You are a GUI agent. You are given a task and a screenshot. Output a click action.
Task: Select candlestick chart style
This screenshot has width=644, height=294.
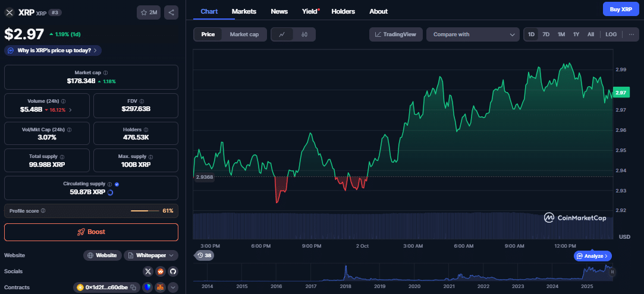[x=304, y=34]
